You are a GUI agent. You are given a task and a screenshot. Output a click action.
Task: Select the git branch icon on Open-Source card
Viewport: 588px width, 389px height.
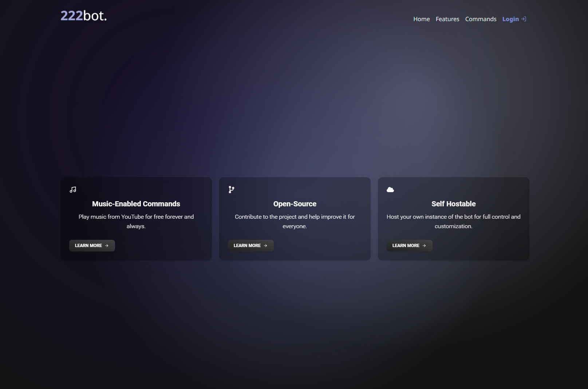click(x=232, y=190)
